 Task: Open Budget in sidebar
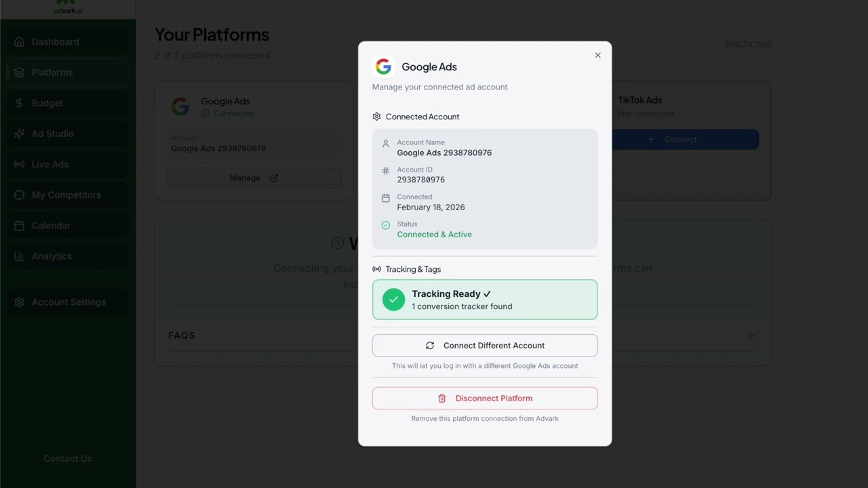pyautogui.click(x=68, y=103)
